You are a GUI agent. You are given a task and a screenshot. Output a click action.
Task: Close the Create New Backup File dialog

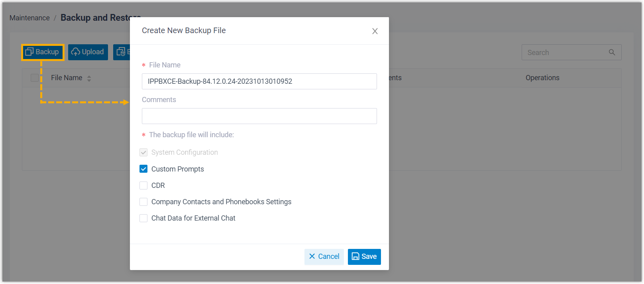[375, 31]
